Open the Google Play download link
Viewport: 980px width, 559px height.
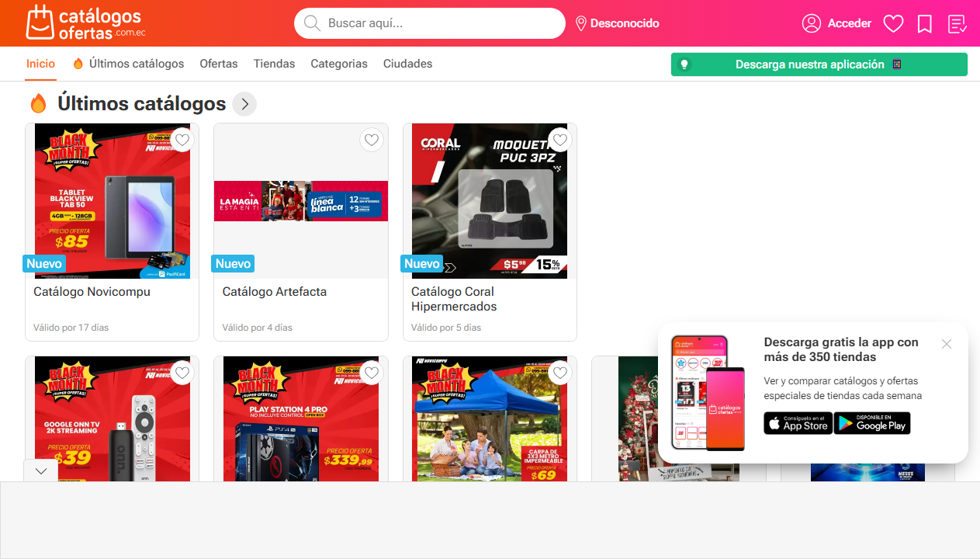click(x=871, y=423)
